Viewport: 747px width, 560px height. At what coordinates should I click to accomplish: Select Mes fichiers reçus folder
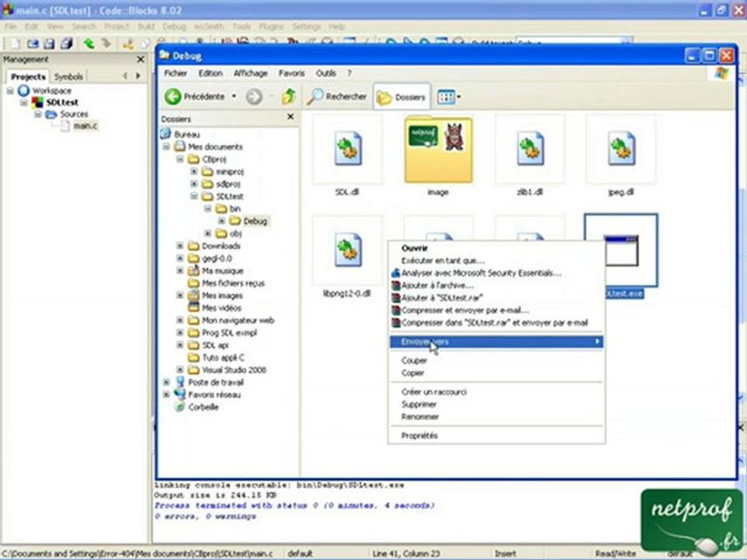pyautogui.click(x=233, y=283)
